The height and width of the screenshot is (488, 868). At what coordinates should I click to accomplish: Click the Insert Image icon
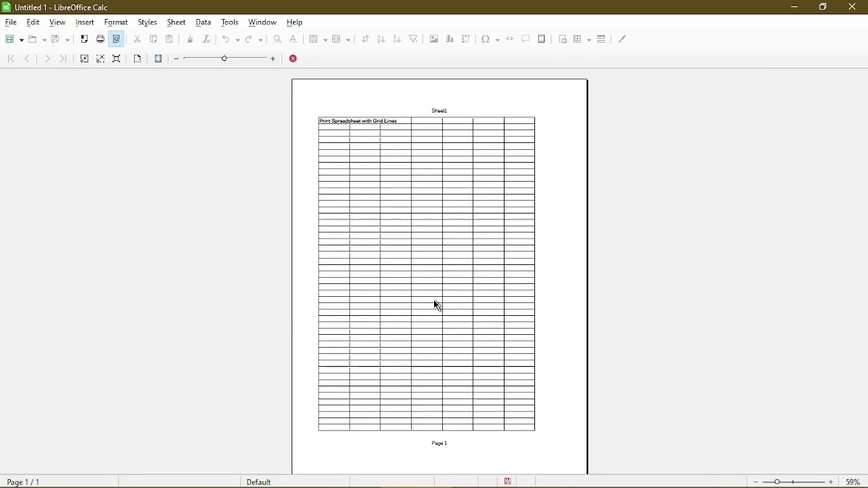[435, 39]
